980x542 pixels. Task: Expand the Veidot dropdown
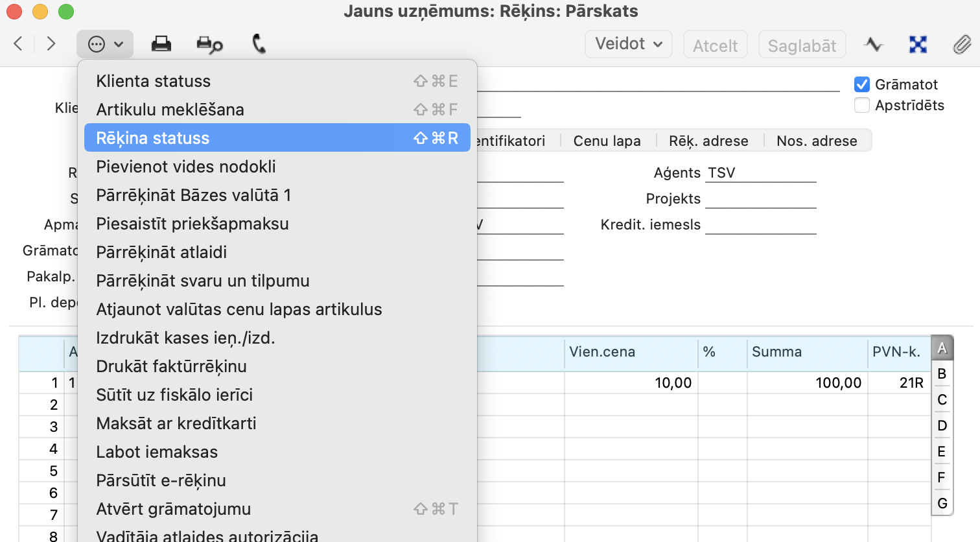click(628, 44)
